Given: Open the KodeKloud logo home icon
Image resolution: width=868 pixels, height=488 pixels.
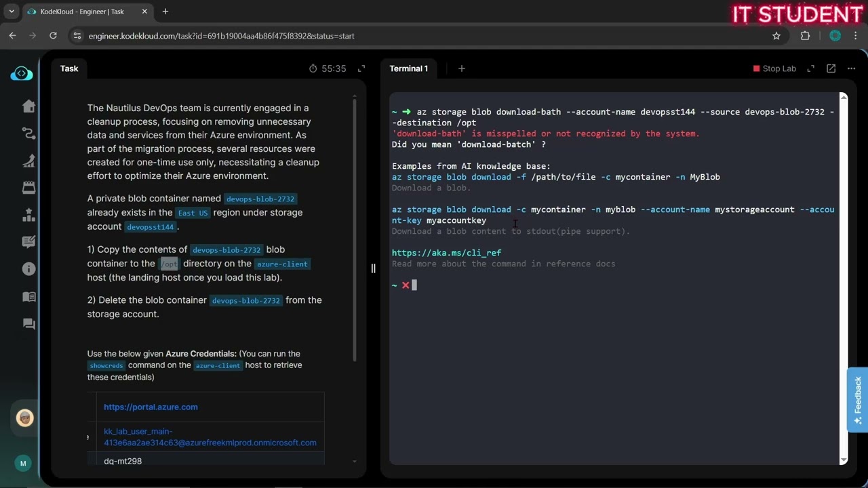Looking at the screenshot, I should coord(22,73).
